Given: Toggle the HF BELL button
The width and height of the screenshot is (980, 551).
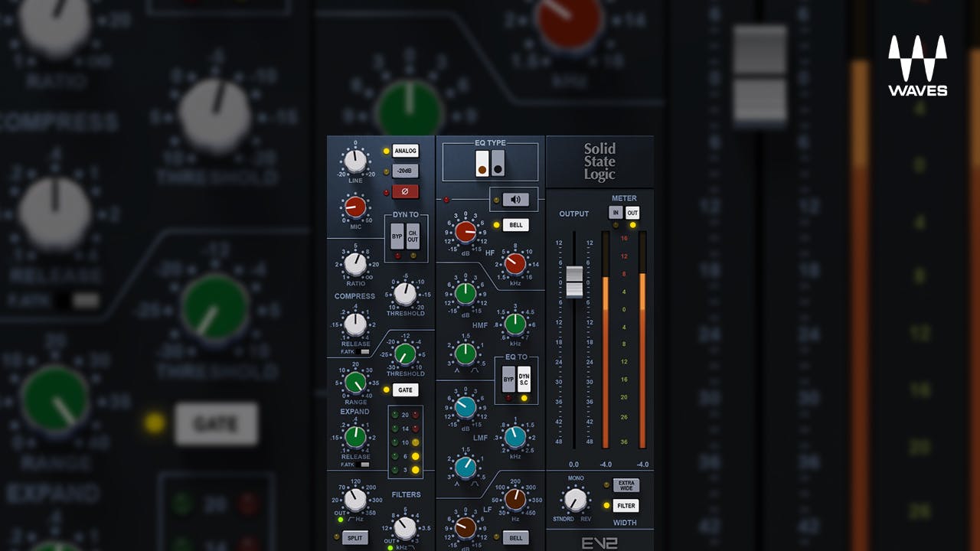Looking at the screenshot, I should click(516, 225).
